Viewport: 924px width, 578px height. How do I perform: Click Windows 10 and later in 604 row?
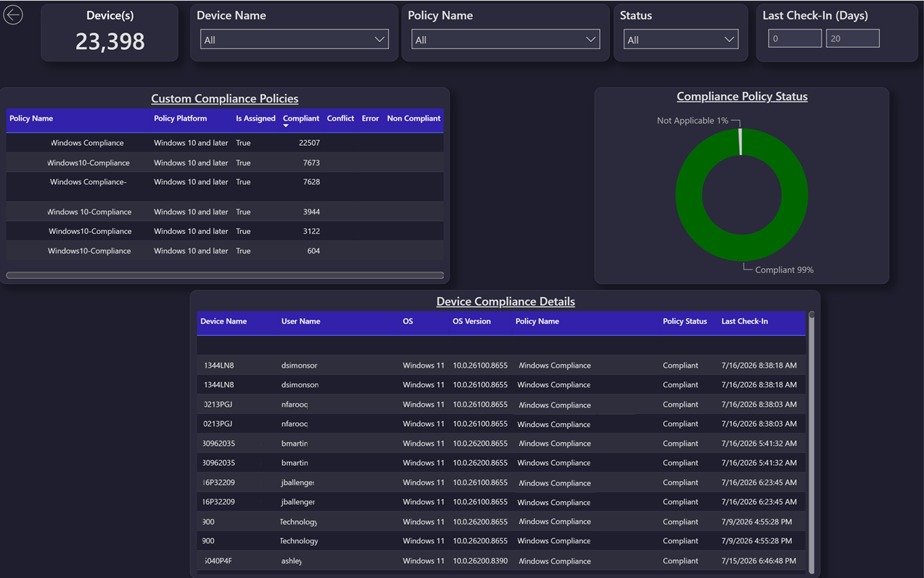191,251
